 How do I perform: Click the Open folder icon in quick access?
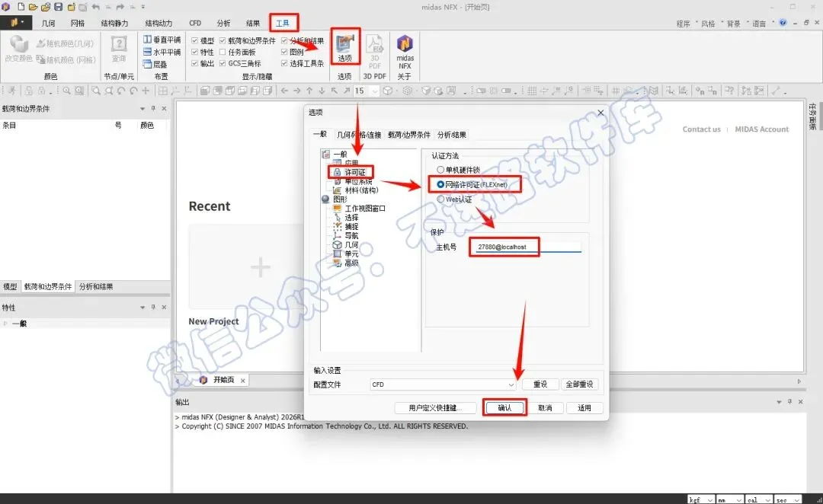(33, 7)
